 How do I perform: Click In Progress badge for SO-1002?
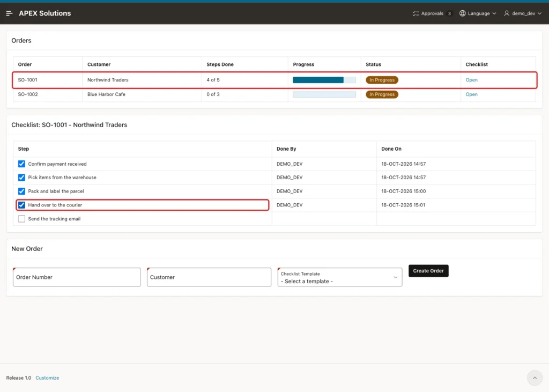click(382, 94)
